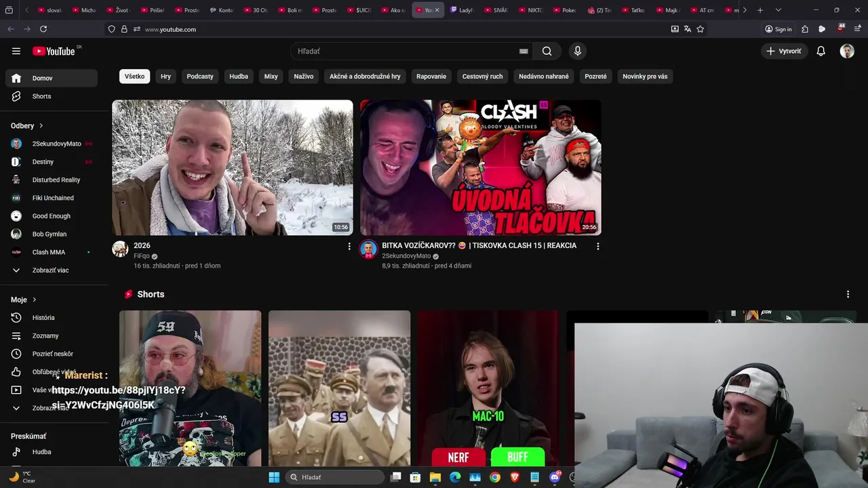868x488 pixels.
Task: Reload the page in browser toolbar
Action: coord(43,29)
